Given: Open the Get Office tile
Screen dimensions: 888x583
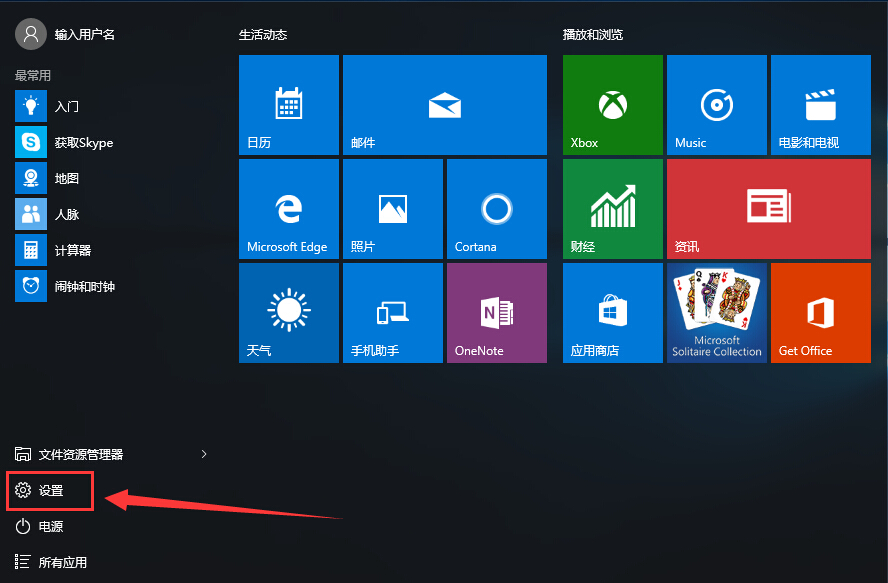Looking at the screenshot, I should (x=820, y=312).
